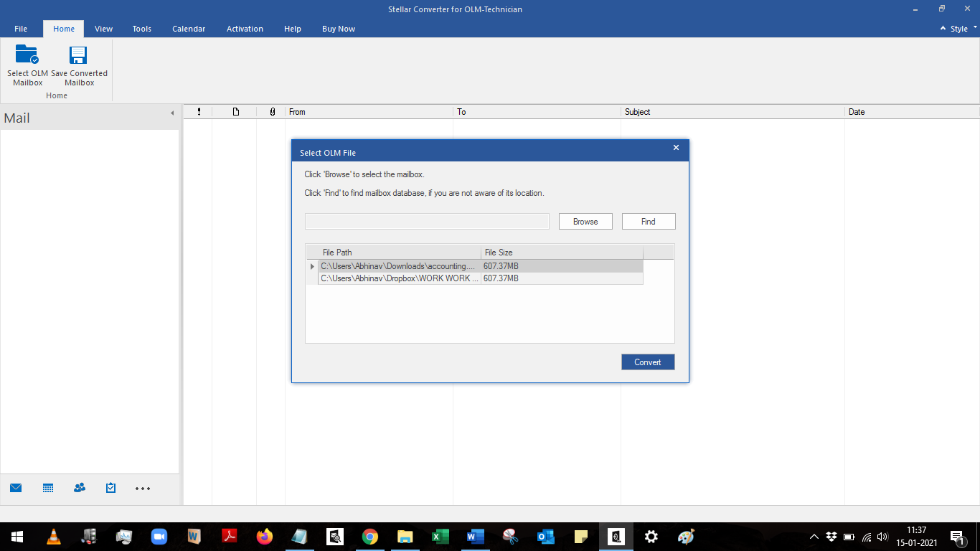Open Firefox from the taskbar
This screenshot has height=551, width=980.
265,536
